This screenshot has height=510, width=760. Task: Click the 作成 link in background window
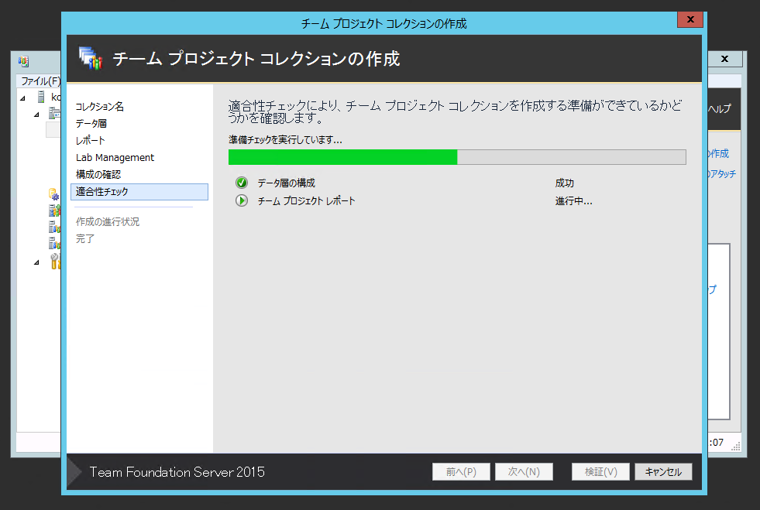click(719, 154)
